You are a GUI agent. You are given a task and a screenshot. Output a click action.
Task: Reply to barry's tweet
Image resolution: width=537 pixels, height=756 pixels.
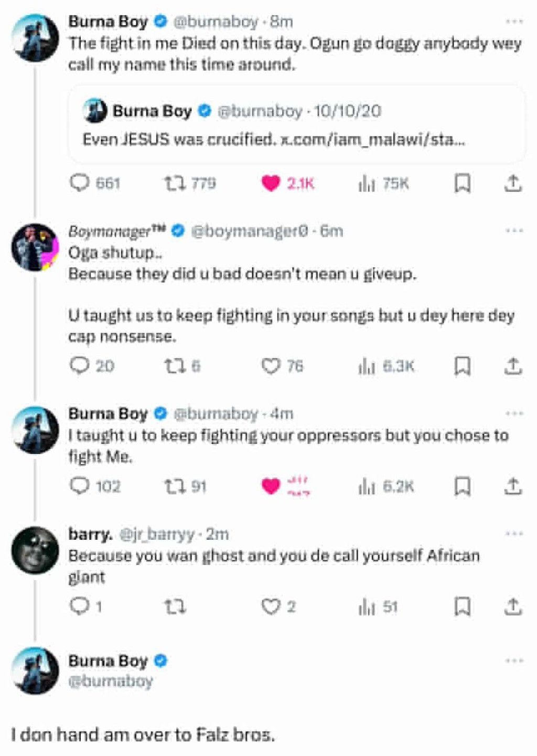(80, 606)
